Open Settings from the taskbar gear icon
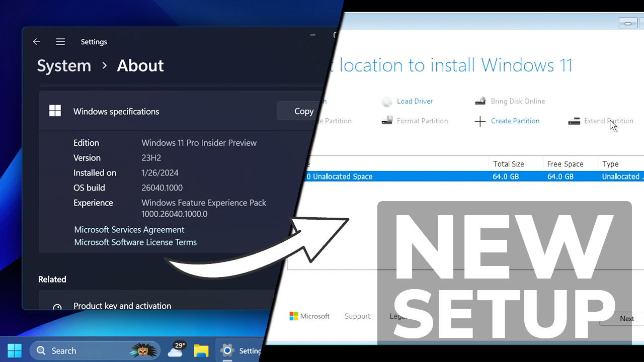This screenshot has height=362, width=644. coord(227,350)
